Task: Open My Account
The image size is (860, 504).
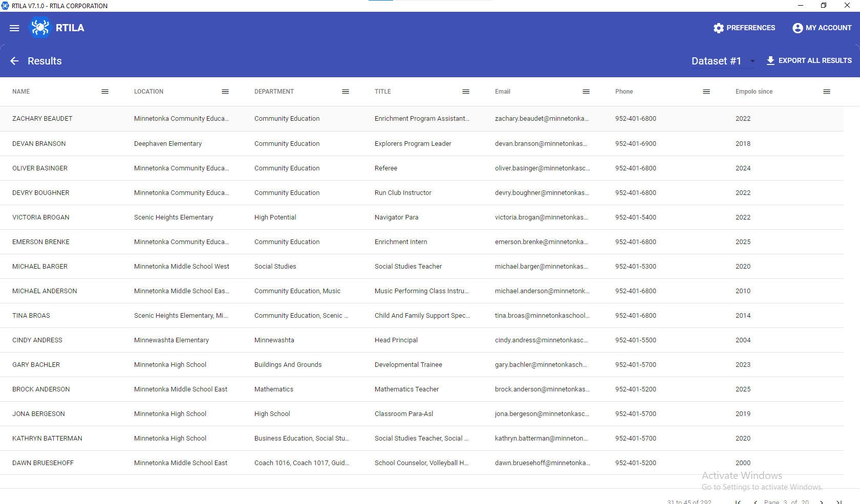Action: 822,28
